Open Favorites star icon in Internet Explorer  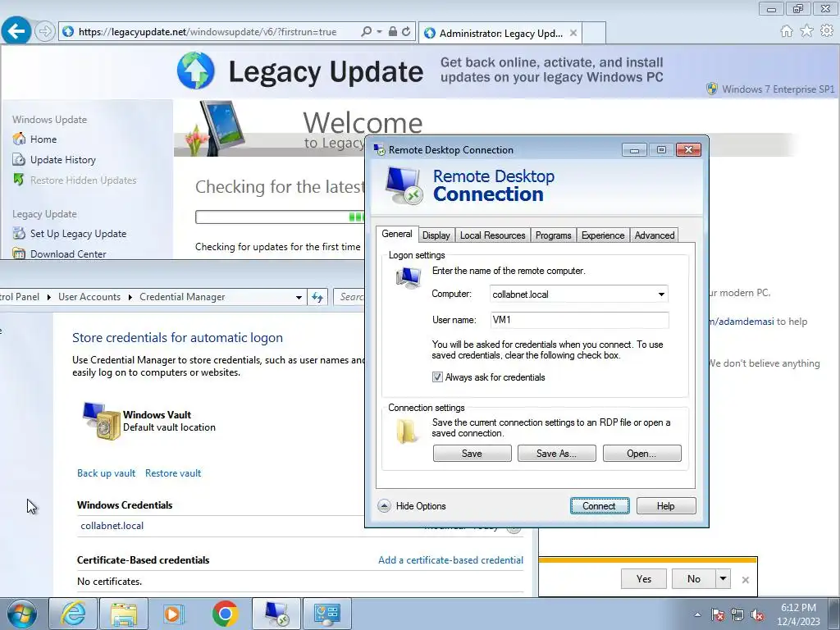[806, 31]
